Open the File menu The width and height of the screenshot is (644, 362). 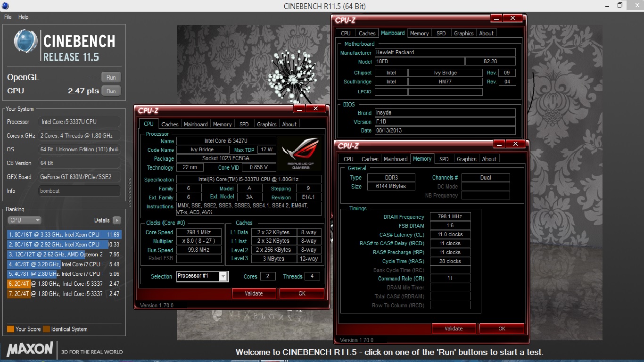pos(8,17)
